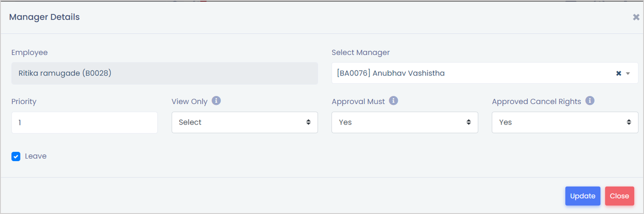The width and height of the screenshot is (644, 214).
Task: Open the info icon next to Approval Must
Action: 394,101
